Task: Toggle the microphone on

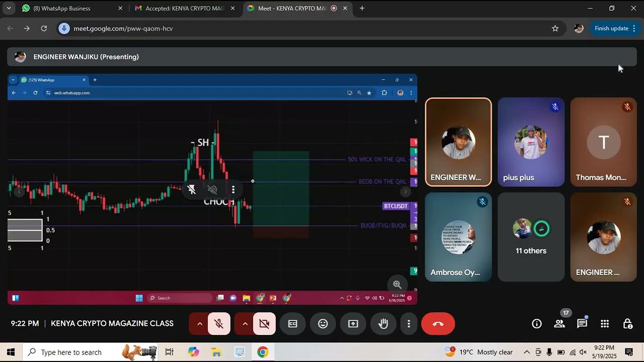Action: [219, 324]
